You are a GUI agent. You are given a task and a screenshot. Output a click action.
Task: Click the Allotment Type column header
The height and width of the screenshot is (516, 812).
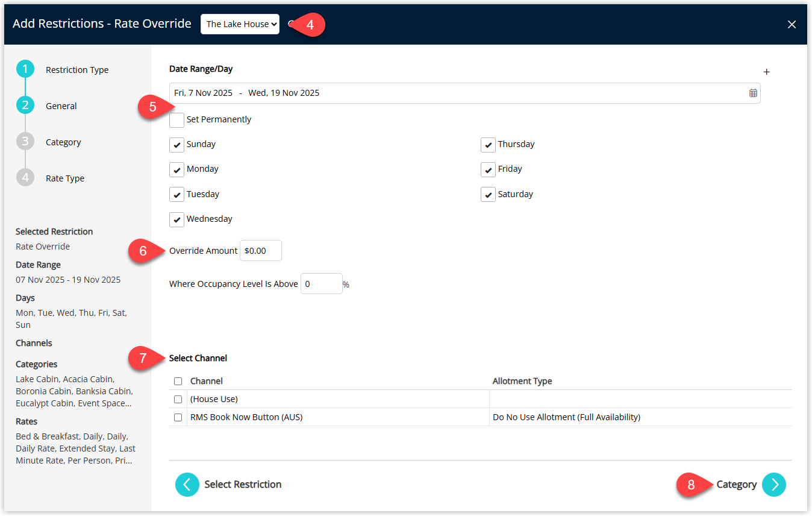click(522, 382)
